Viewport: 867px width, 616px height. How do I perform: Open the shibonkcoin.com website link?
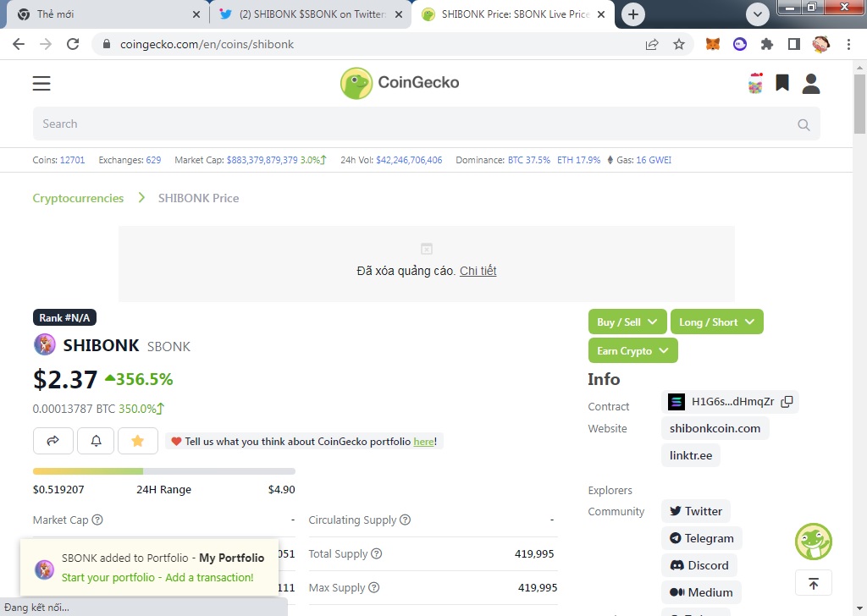point(715,428)
